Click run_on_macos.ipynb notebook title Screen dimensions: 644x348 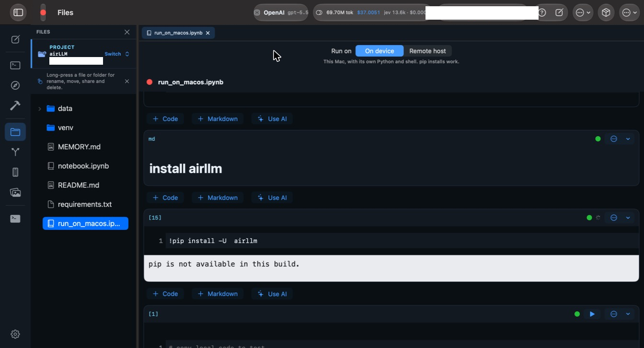(x=191, y=82)
